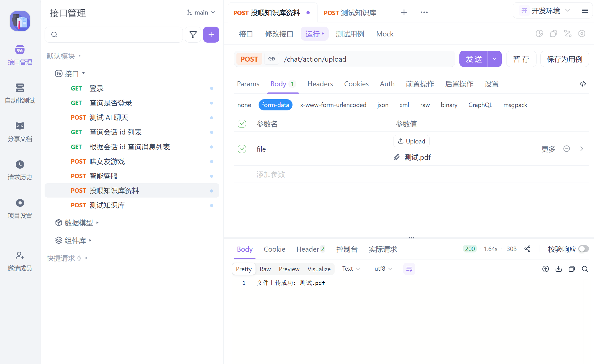The width and height of the screenshot is (594, 364).
Task: Download the response with download icon
Action: point(558,269)
